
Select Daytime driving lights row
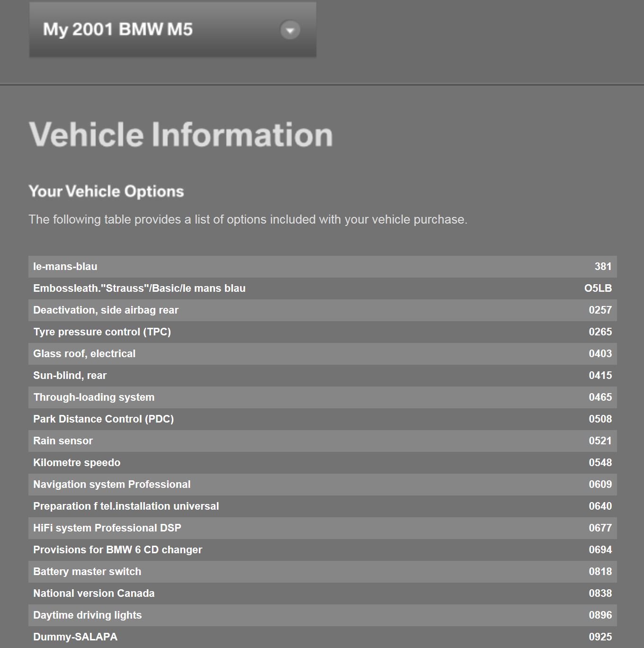pyautogui.click(x=322, y=615)
